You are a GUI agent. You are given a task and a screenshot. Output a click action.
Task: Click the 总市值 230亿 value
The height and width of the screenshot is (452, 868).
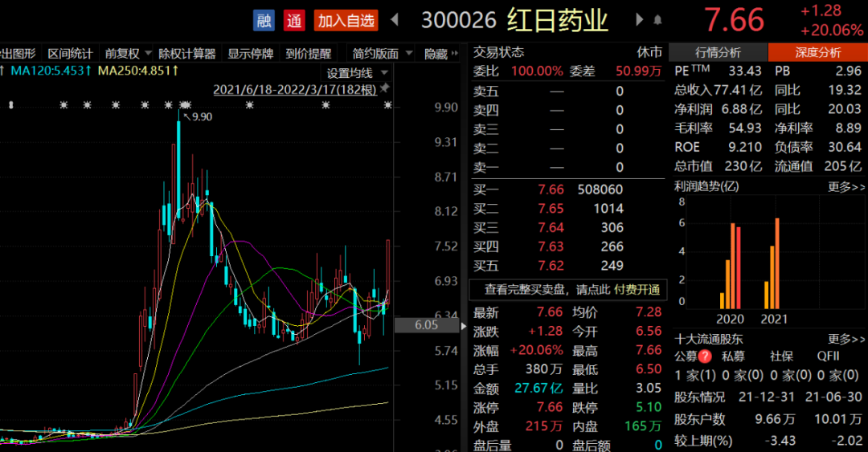tap(743, 166)
